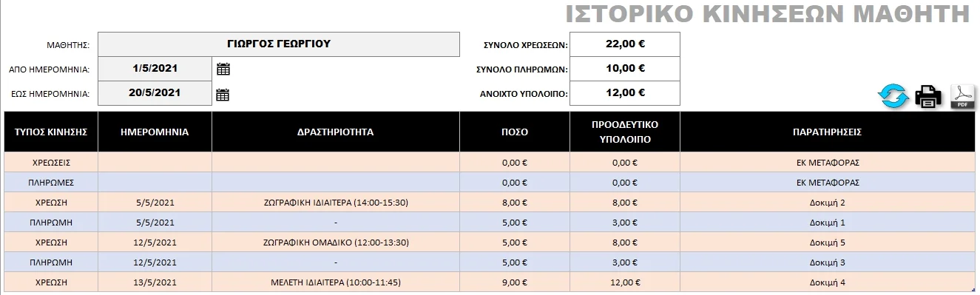Click the ΤΥΠΟΣ ΚΙΝΗΣΗΣ column header
The width and height of the screenshot is (980, 295).
pos(51,132)
